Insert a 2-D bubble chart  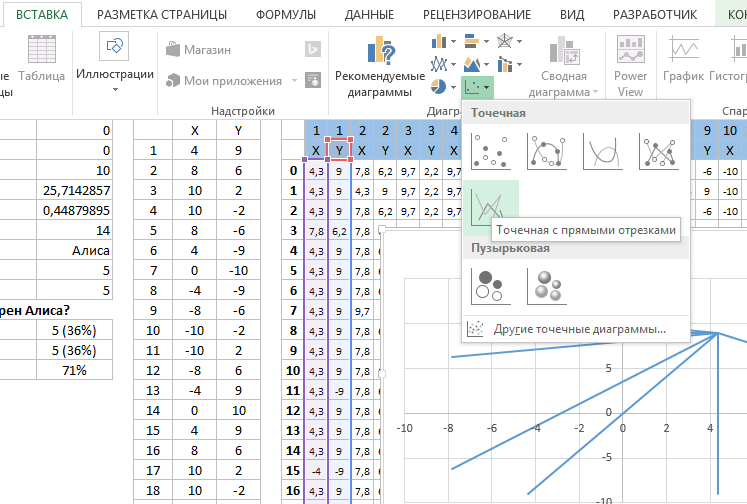tap(490, 287)
